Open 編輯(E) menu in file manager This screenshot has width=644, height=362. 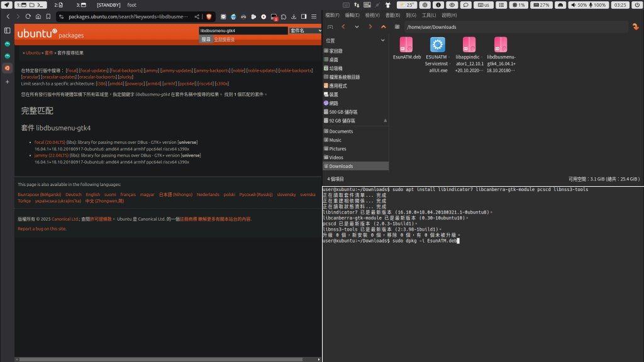click(352, 15)
